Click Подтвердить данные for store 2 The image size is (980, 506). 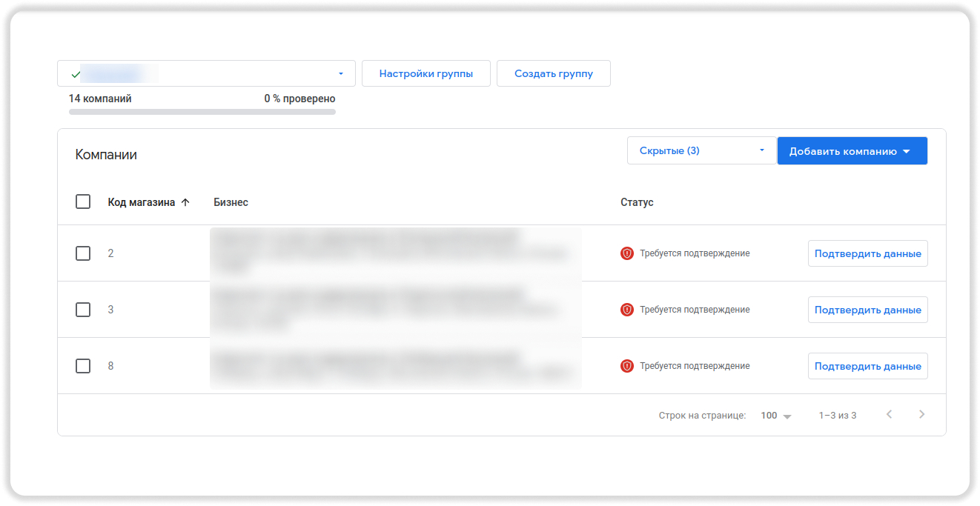867,253
